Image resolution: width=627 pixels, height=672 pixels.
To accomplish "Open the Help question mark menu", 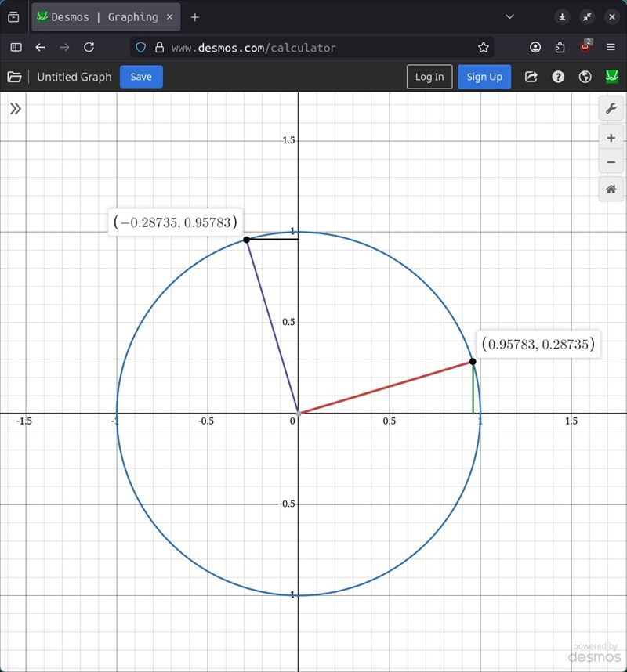I will pos(558,77).
